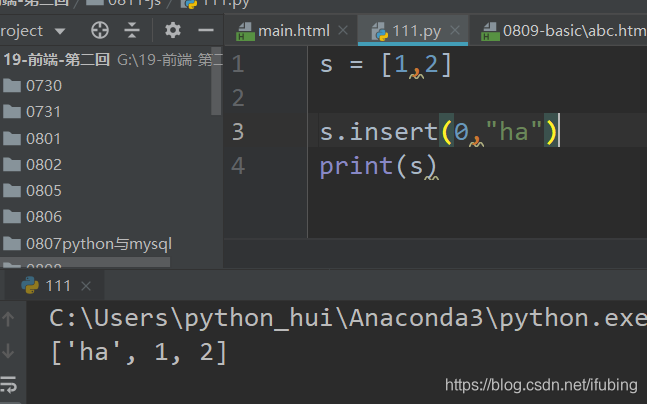Viewport: 647px width, 404px height.
Task: Click the main.html tab file icon
Action: click(245, 31)
